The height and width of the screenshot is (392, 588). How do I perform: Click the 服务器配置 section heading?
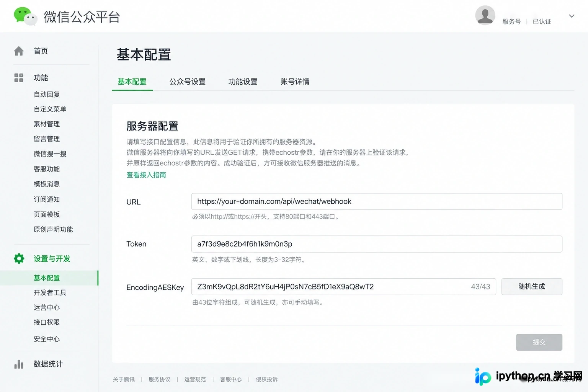coord(152,126)
